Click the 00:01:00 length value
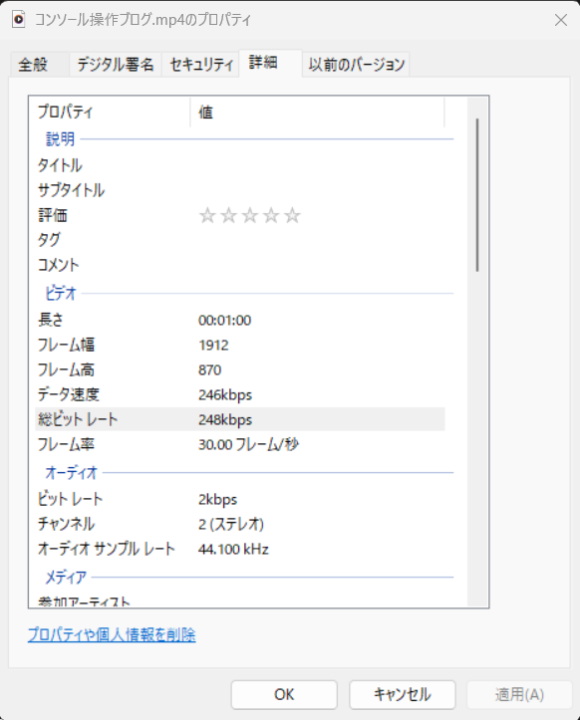The width and height of the screenshot is (580, 720). [x=225, y=320]
